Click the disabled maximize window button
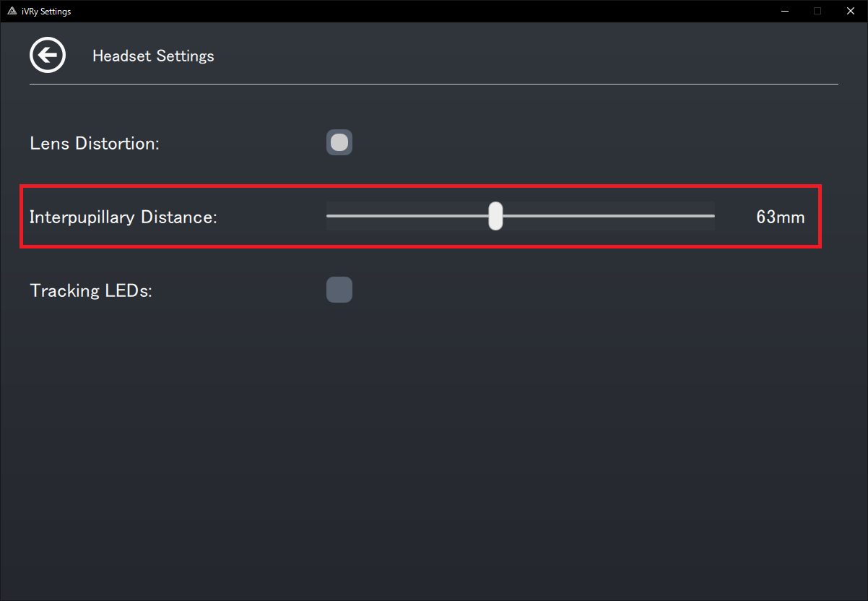This screenshot has height=601, width=868. tap(817, 11)
